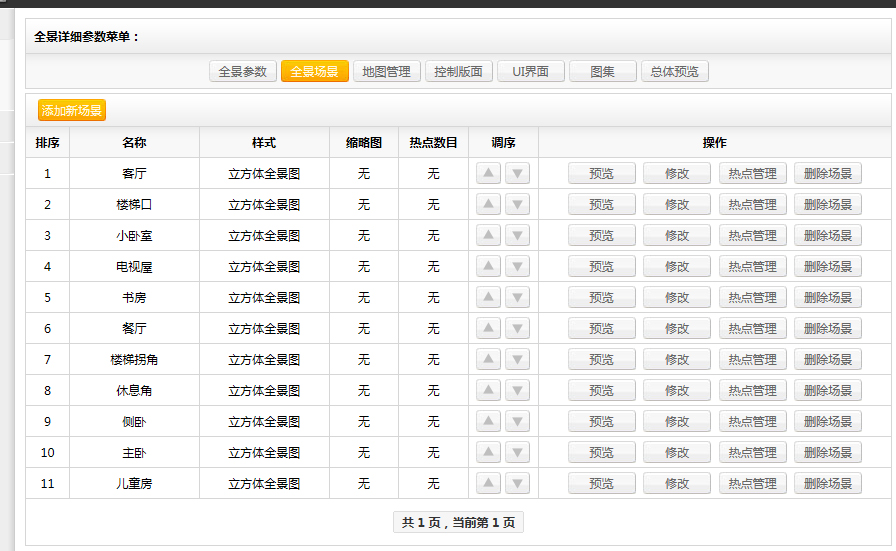The image size is (896, 551).
Task: Move 主卧 scene down in order
Action: (517, 453)
